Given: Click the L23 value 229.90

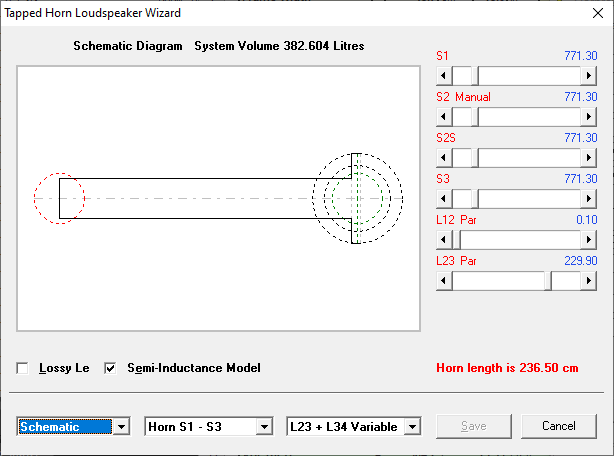Looking at the screenshot, I should pyautogui.click(x=581, y=261).
